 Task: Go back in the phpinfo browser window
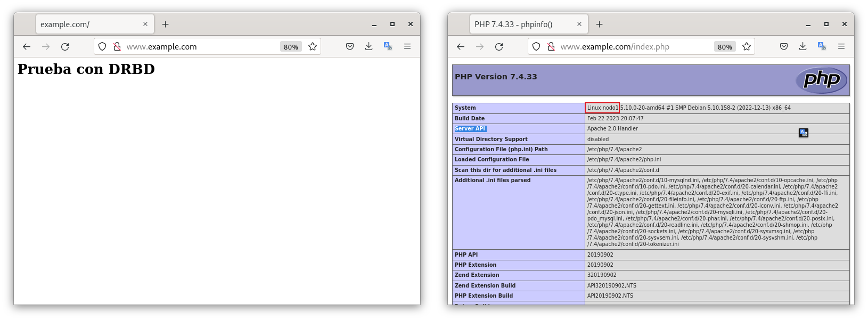click(x=461, y=47)
